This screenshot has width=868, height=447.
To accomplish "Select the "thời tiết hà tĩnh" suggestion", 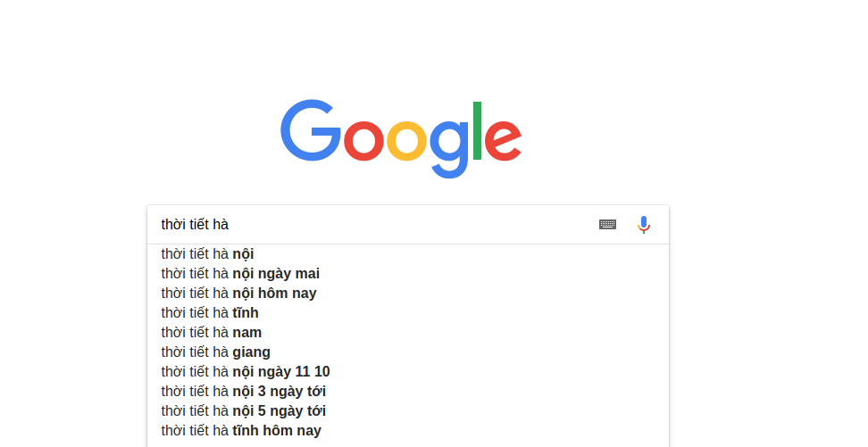I will (x=210, y=313).
